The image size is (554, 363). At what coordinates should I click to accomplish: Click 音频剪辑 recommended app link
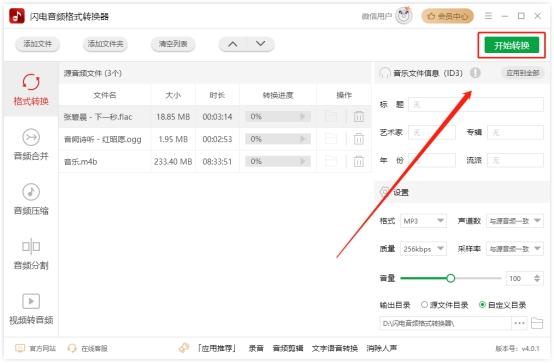pyautogui.click(x=288, y=349)
